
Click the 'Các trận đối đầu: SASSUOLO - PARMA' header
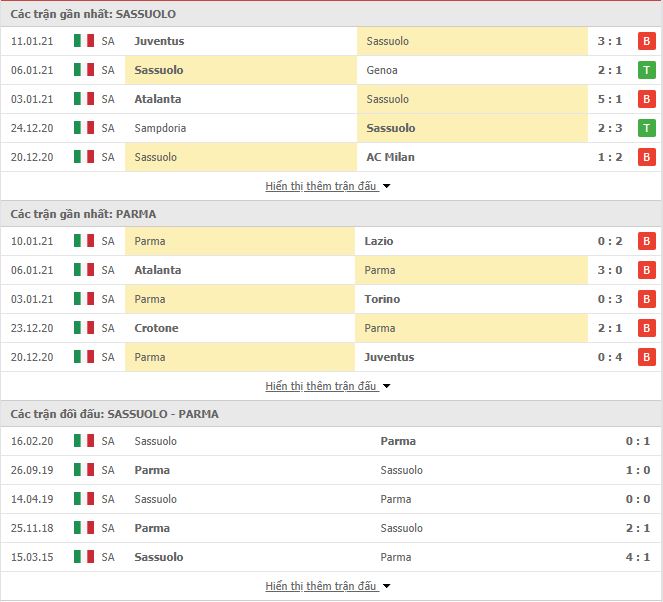point(115,414)
